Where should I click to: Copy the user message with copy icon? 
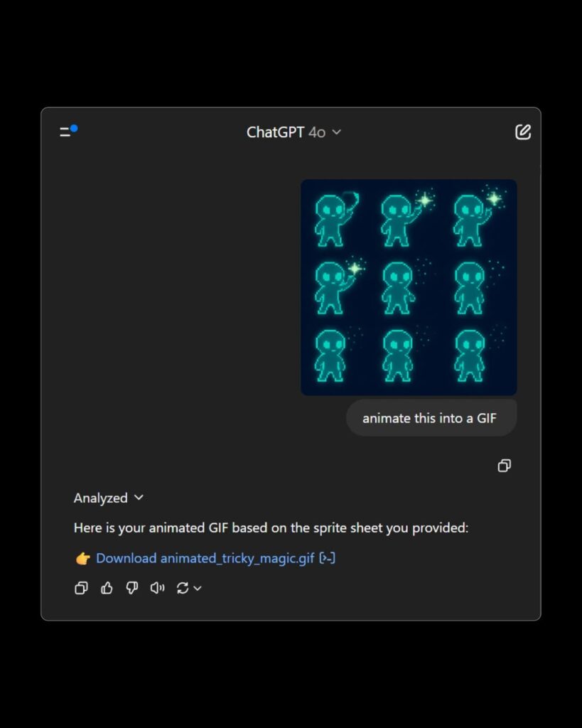[x=505, y=465]
